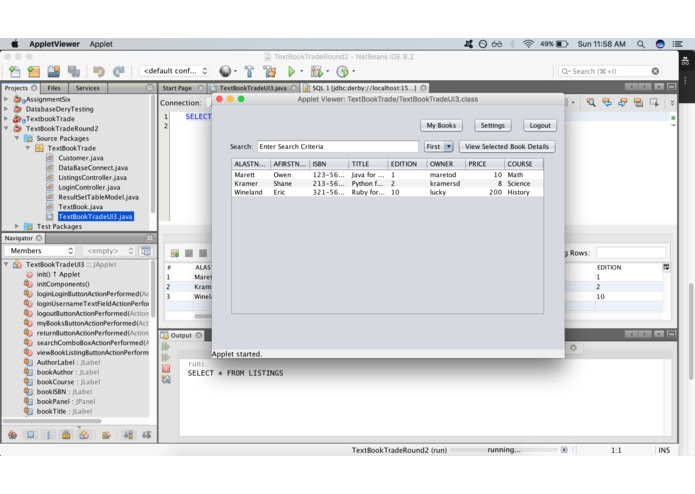Screen dimensions: 695x494
Task: Open Notification Center list icon
Action: tap(677, 44)
